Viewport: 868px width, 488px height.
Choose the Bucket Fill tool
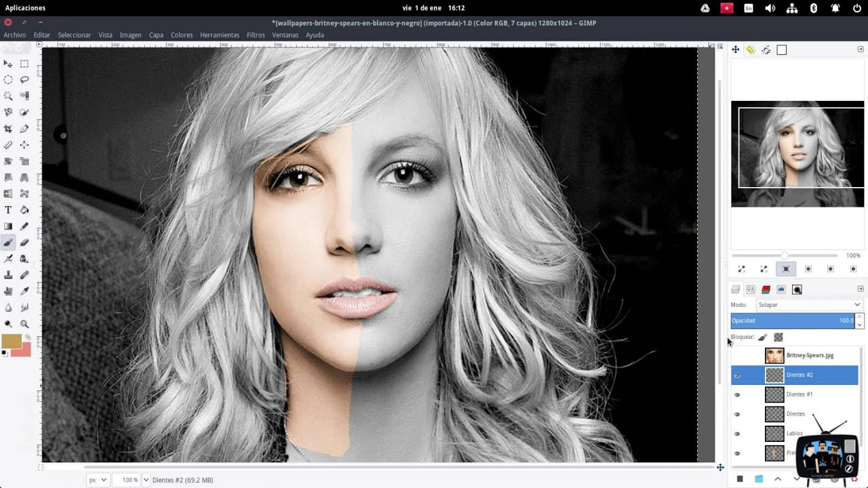[x=24, y=210]
